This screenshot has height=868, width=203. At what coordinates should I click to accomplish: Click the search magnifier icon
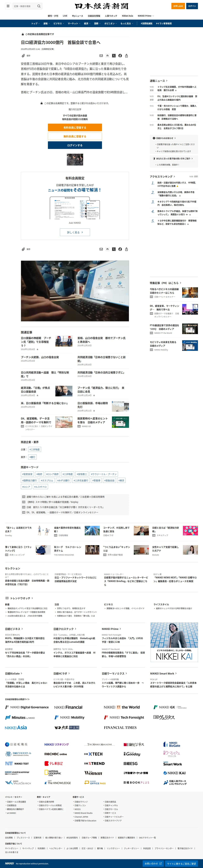point(39,6)
